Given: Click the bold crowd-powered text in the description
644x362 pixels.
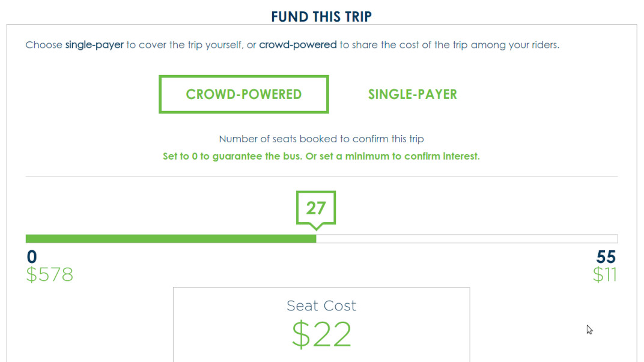Looking at the screenshot, I should 298,44.
